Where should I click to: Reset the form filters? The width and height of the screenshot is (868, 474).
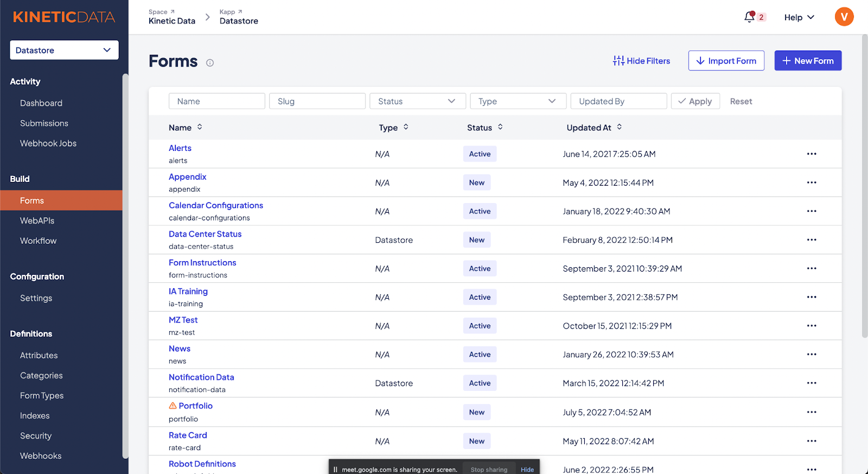click(741, 101)
